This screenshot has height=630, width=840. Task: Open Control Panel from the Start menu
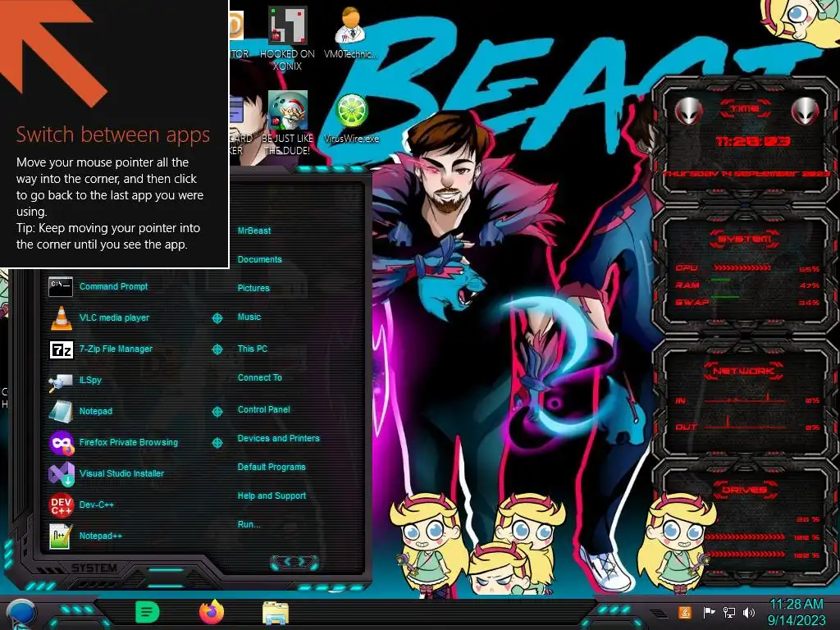263,409
